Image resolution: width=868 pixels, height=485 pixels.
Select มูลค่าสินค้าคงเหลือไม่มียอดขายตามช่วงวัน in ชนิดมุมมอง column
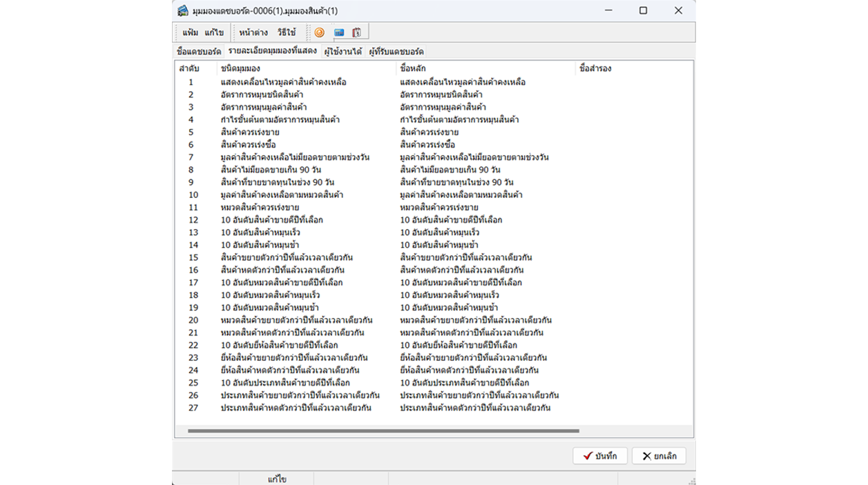(296, 157)
